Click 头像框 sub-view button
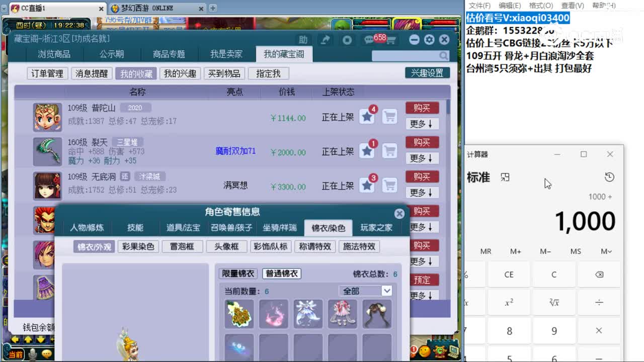Image resolution: width=644 pixels, height=362 pixels. point(226,246)
